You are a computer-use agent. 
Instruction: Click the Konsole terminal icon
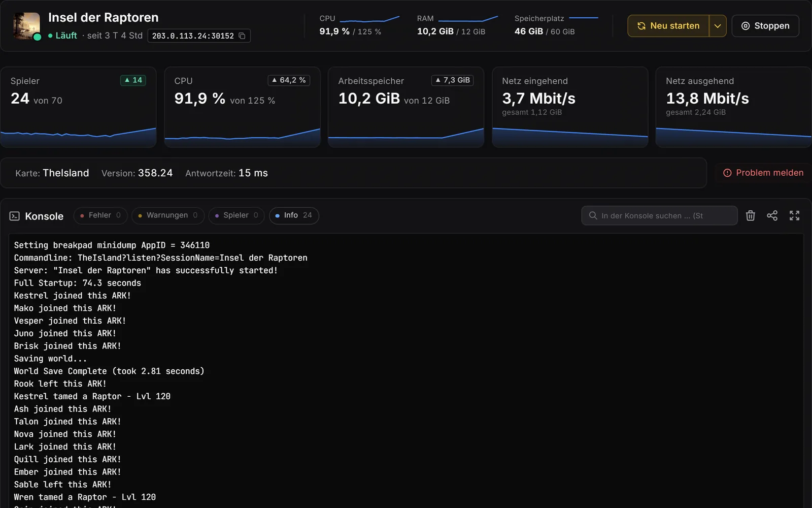(x=15, y=216)
